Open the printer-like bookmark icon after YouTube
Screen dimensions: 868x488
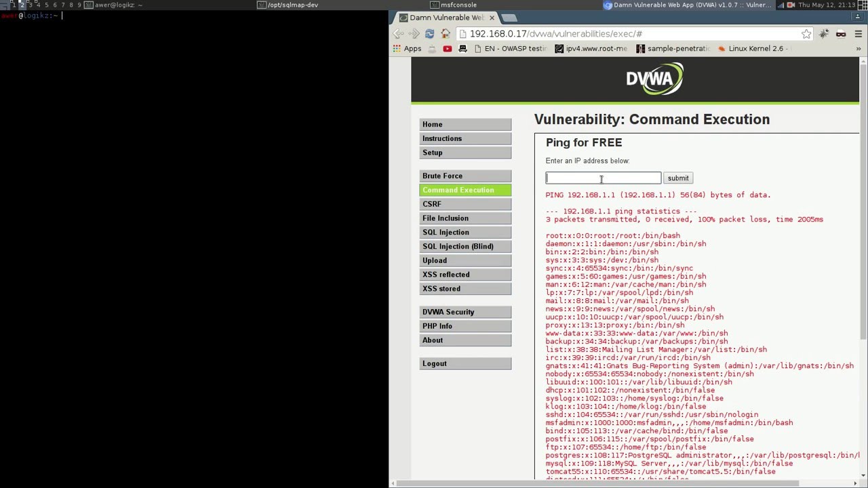click(x=463, y=49)
